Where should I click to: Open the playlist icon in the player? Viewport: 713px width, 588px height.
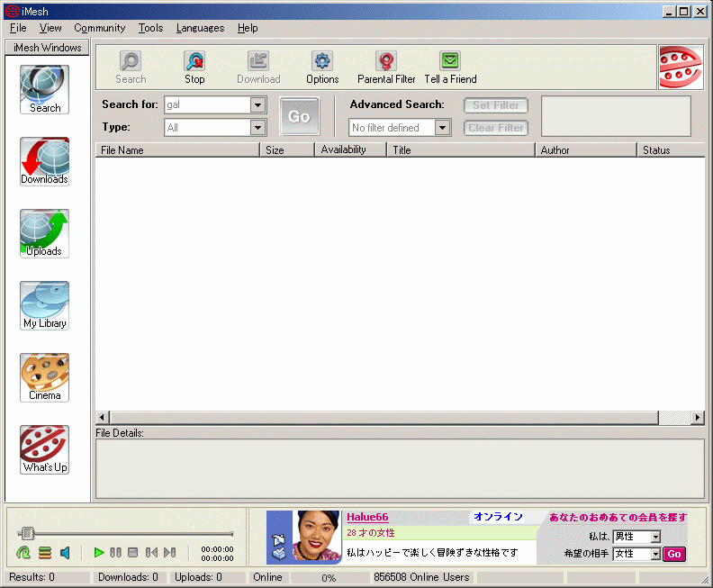point(45,552)
